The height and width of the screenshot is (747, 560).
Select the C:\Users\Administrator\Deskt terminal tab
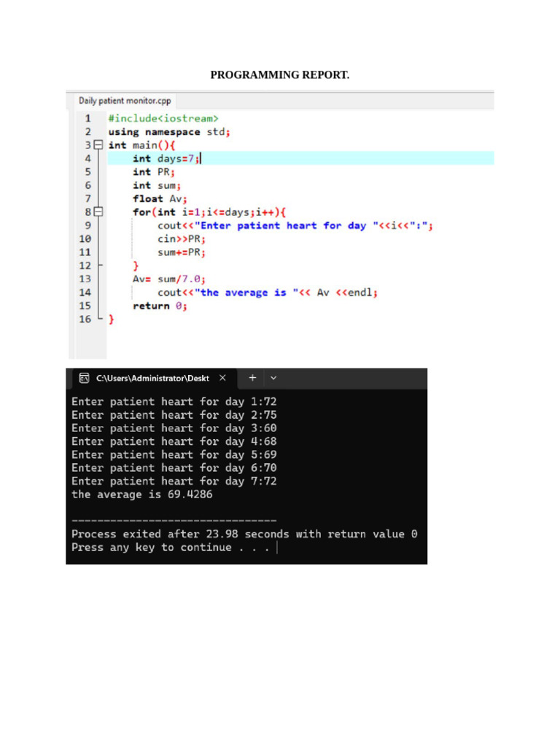point(153,379)
